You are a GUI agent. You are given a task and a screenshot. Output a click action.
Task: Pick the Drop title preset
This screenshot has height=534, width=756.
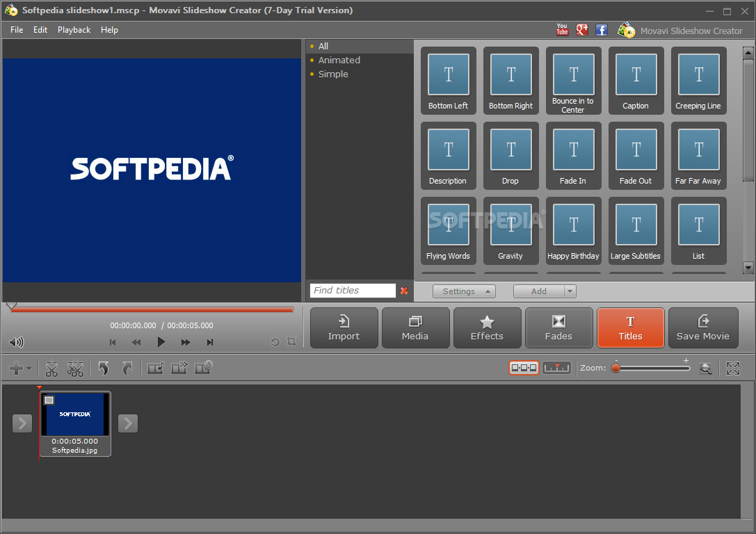511,156
